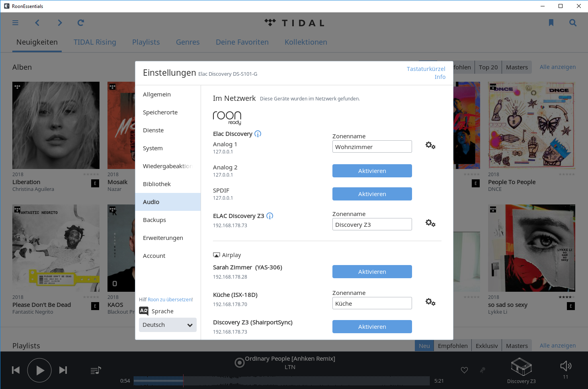588x389 pixels.
Task: Open the hamburger navigation menu
Action: coord(16,23)
